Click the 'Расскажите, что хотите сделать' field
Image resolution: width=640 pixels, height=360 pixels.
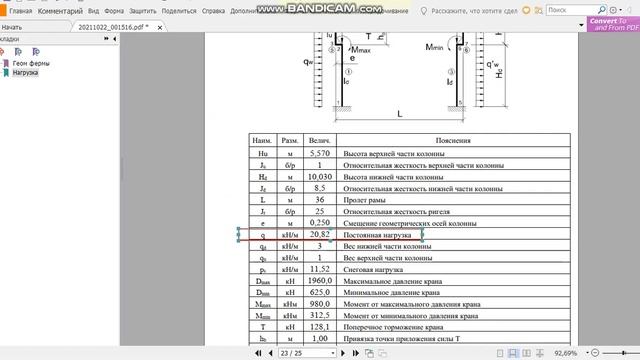pos(474,11)
